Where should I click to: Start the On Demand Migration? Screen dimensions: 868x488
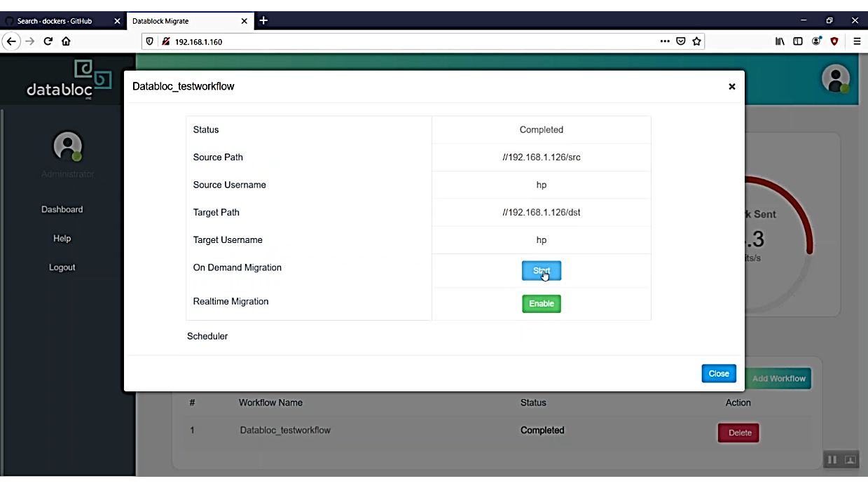[542, 271]
